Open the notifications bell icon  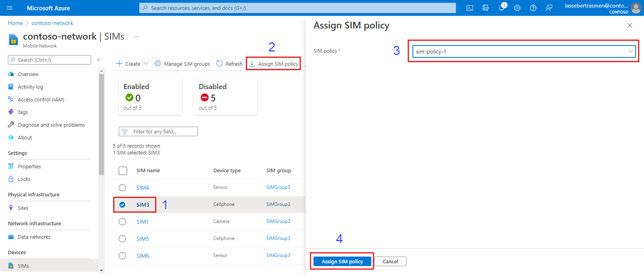tap(502, 8)
